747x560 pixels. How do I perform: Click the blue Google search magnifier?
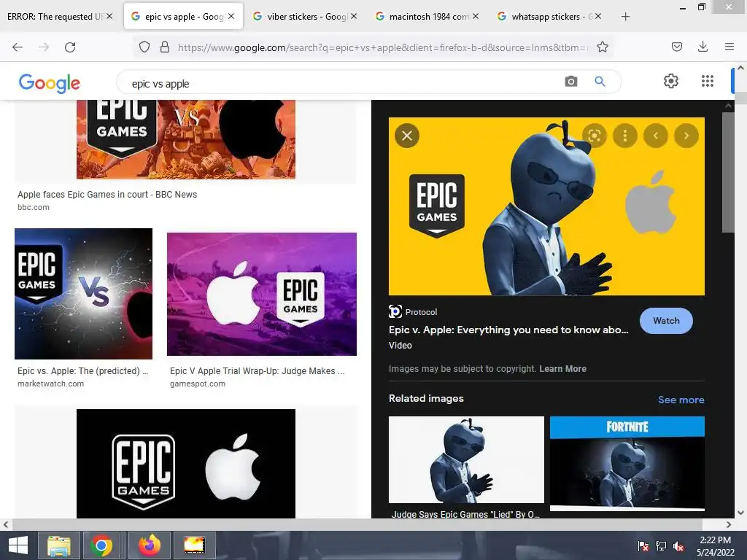pos(600,82)
